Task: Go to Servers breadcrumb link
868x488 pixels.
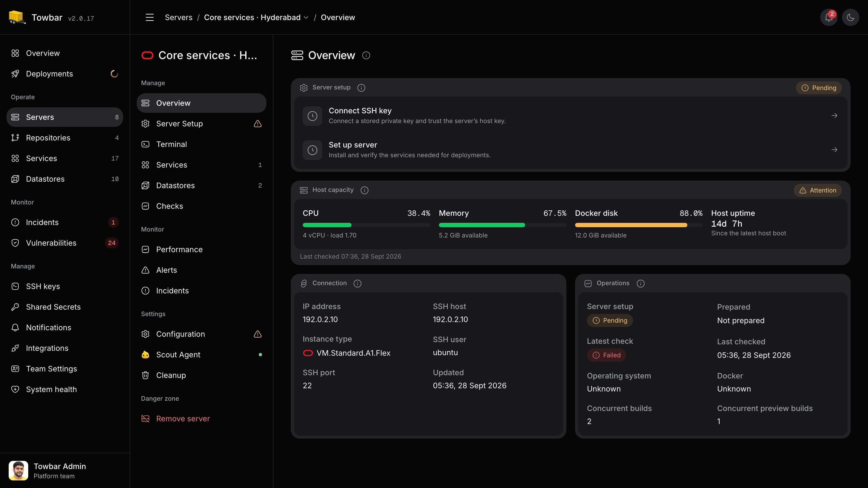Action: [178, 18]
